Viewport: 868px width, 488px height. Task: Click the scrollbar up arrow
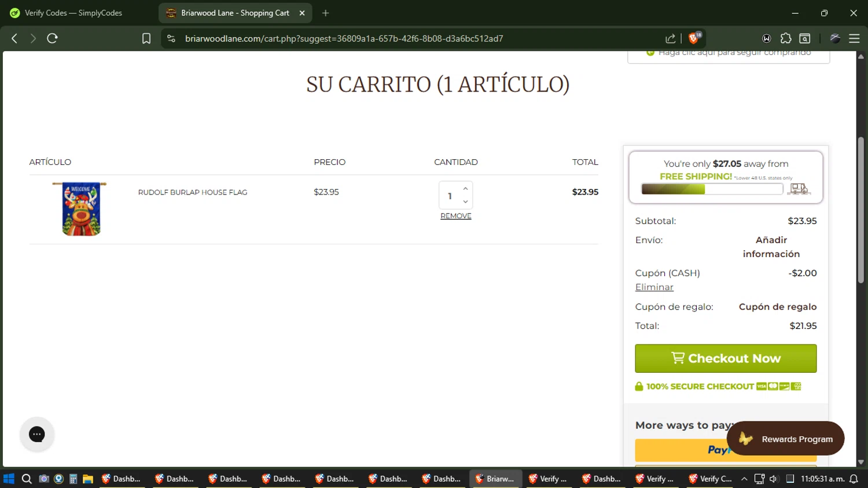861,56
